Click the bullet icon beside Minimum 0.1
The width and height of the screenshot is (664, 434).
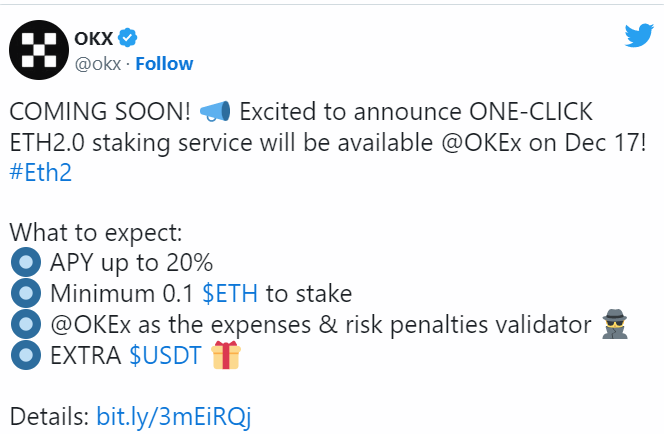point(23,294)
